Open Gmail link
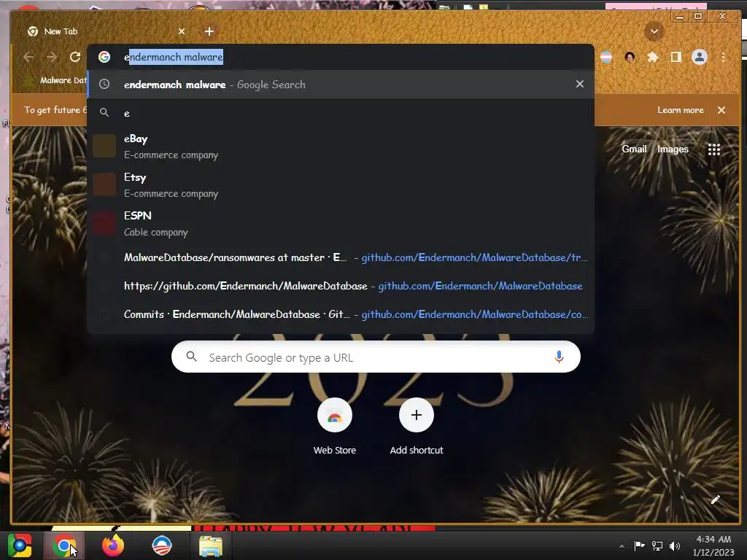 tap(634, 149)
